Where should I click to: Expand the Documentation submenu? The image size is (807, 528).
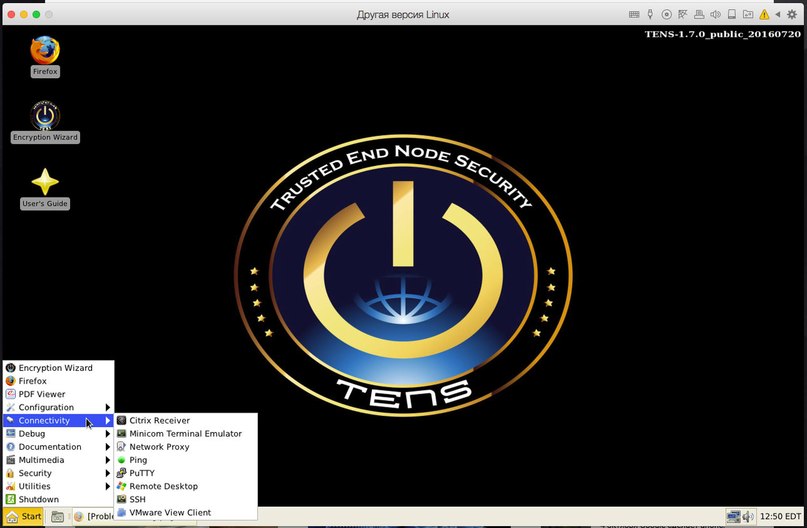(58, 447)
